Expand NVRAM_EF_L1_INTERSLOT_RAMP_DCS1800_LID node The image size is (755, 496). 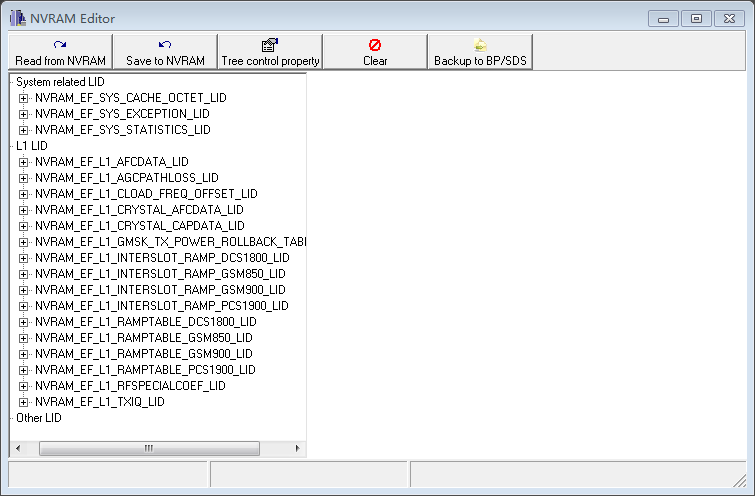click(x=23, y=258)
